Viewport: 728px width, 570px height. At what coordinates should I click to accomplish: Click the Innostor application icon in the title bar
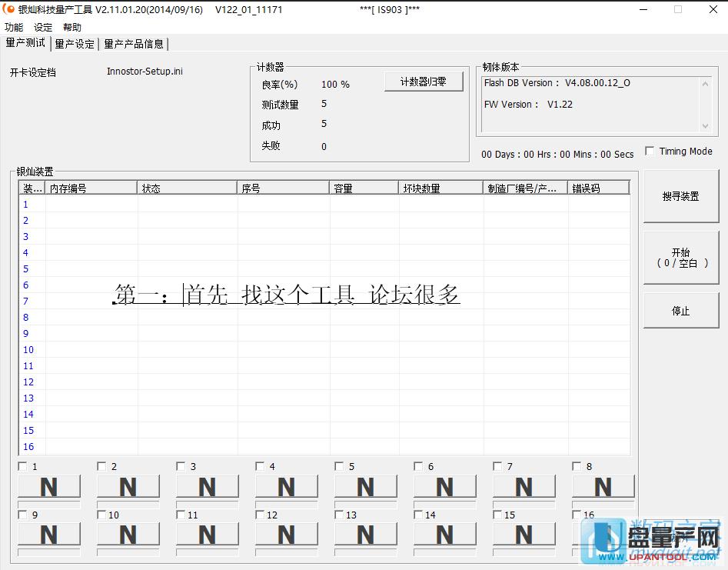coord(8,10)
